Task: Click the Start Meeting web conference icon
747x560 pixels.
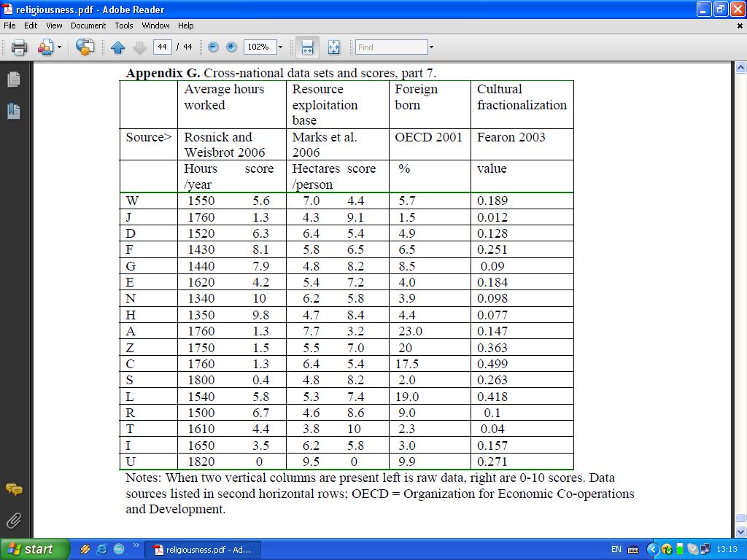Action: click(x=85, y=47)
